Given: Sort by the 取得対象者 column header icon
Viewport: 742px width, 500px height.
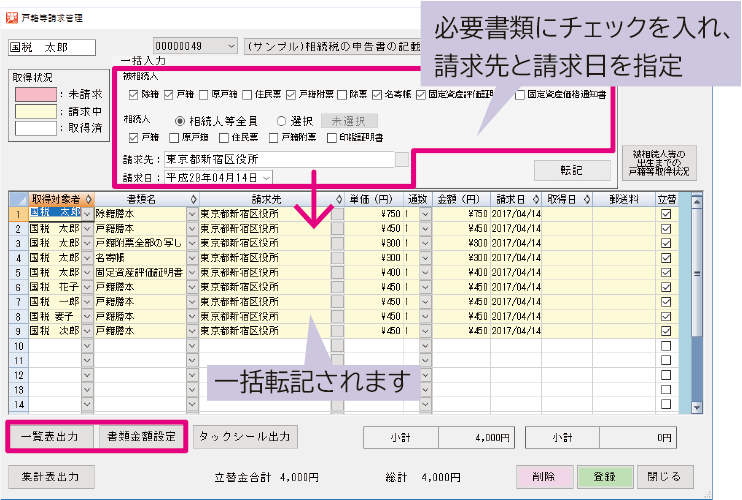Looking at the screenshot, I should click(88, 199).
